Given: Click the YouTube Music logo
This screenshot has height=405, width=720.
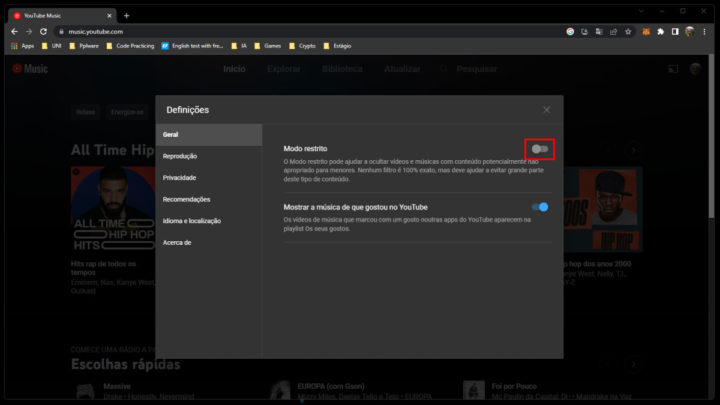Looking at the screenshot, I should click(x=30, y=69).
